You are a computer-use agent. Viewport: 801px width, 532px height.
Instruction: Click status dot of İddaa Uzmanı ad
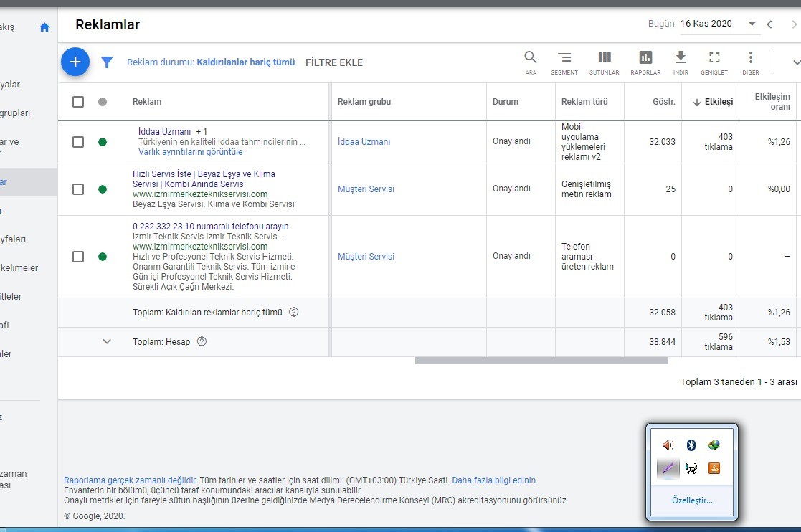click(x=103, y=142)
